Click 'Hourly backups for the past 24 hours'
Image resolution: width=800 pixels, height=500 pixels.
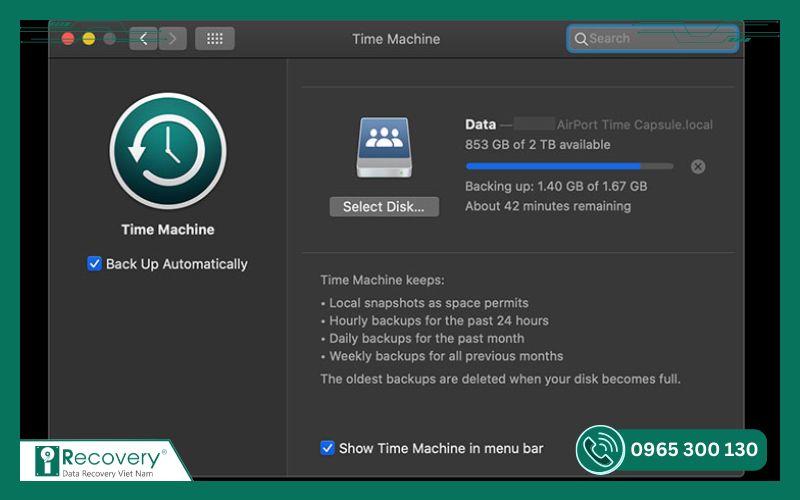pos(439,321)
